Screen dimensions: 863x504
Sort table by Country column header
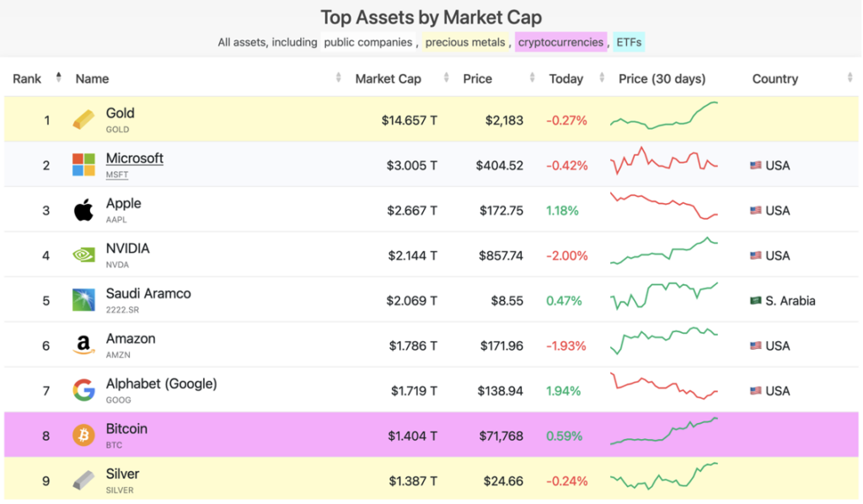click(775, 78)
